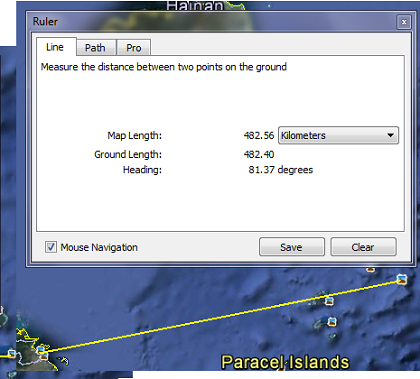This screenshot has width=420, height=379.
Task: Click photo icon at ruler line's right end
Action: [x=402, y=279]
